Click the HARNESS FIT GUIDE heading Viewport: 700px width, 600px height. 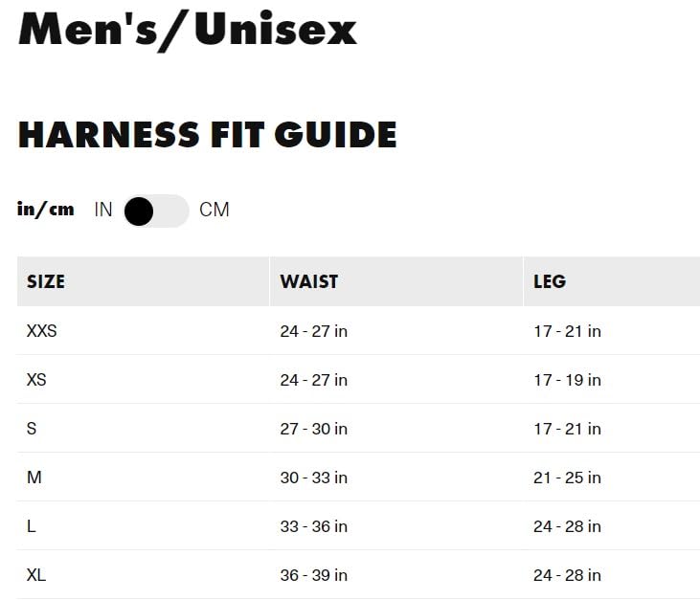pos(207,135)
